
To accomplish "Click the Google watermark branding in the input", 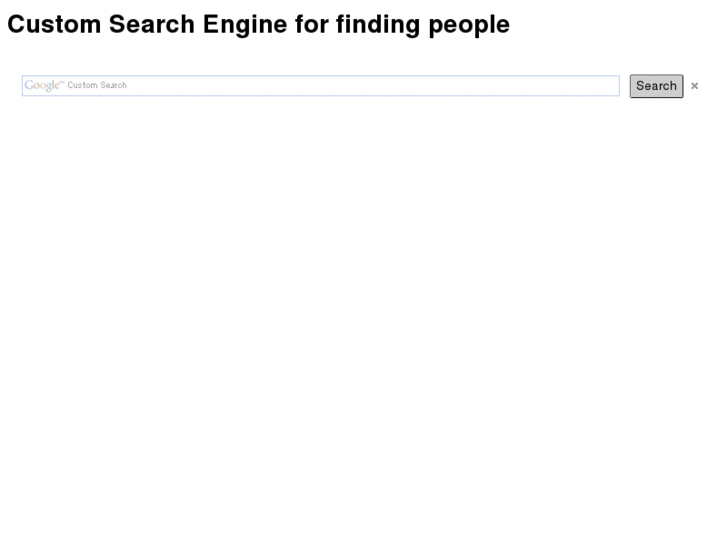I will point(44,85).
